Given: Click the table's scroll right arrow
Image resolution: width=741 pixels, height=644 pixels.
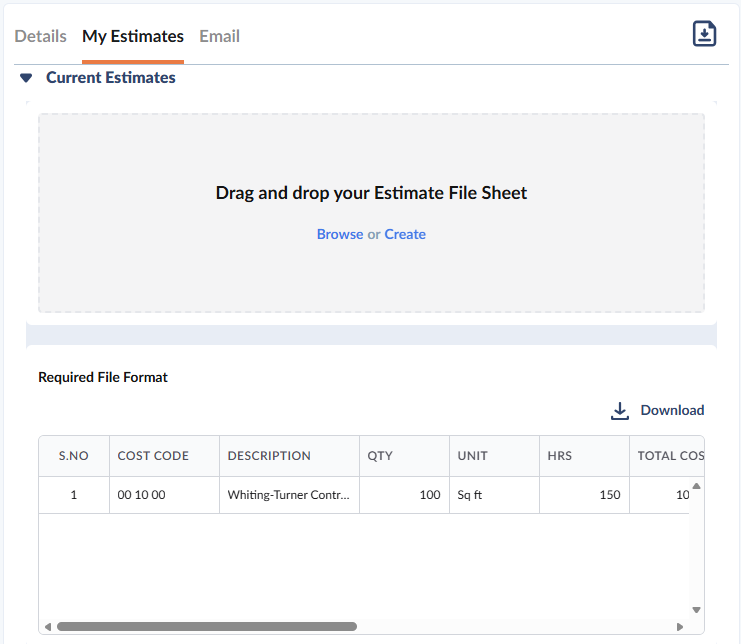Looking at the screenshot, I should pyautogui.click(x=680, y=627).
